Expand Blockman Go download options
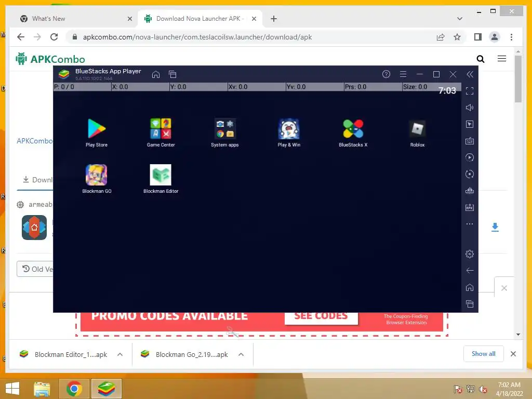532x399 pixels. click(241, 354)
